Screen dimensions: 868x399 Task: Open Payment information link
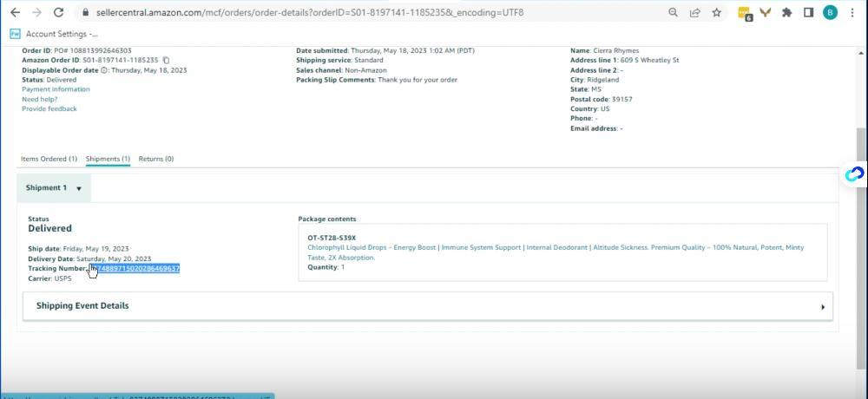(x=56, y=89)
